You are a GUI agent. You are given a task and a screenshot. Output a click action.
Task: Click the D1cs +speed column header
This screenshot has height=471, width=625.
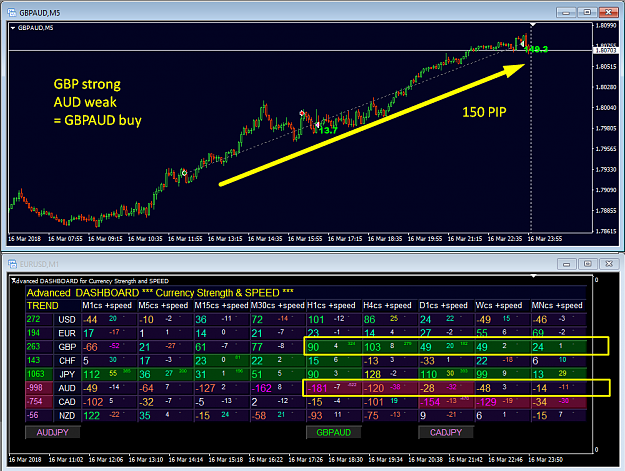pos(444,306)
